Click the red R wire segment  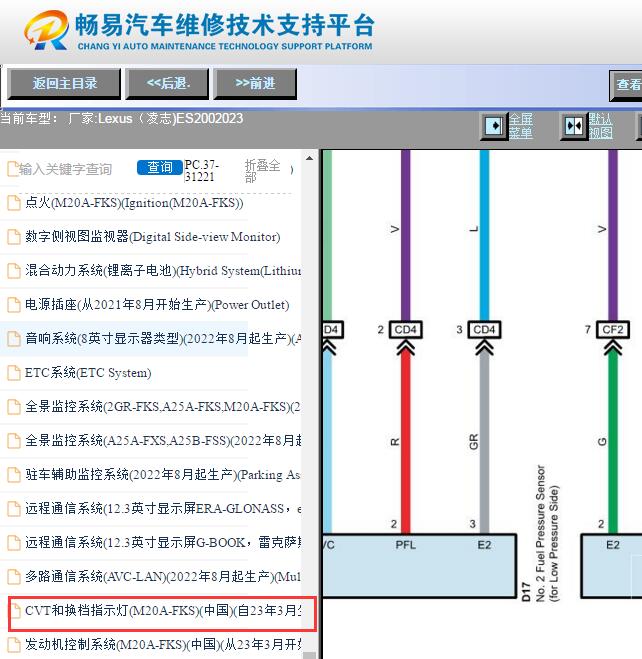(405, 441)
